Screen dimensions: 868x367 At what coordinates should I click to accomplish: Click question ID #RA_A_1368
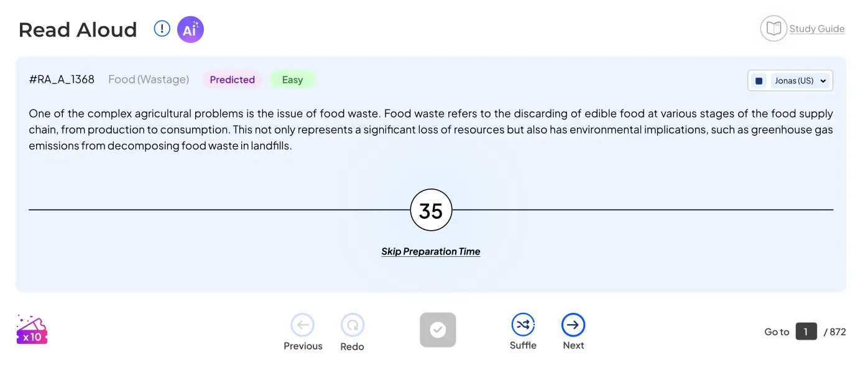[62, 79]
